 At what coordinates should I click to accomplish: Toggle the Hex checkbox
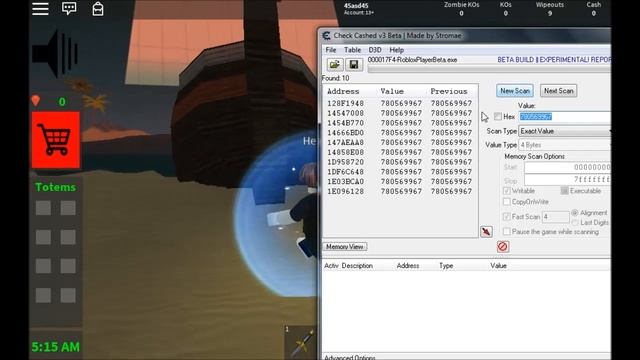tap(498, 116)
